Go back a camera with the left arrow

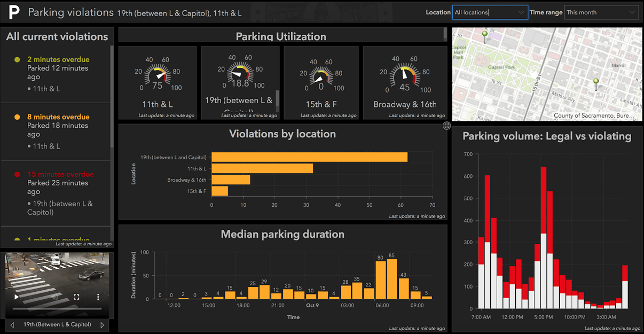pos(12,325)
